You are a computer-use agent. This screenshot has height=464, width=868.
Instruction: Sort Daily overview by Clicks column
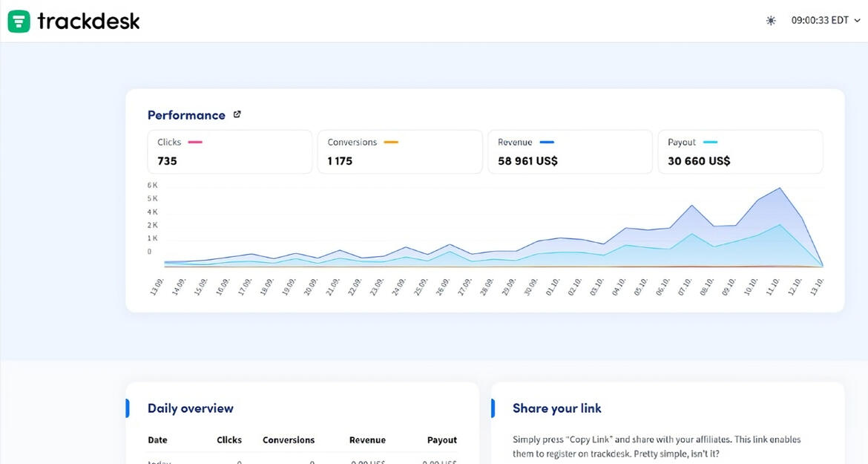(x=229, y=440)
